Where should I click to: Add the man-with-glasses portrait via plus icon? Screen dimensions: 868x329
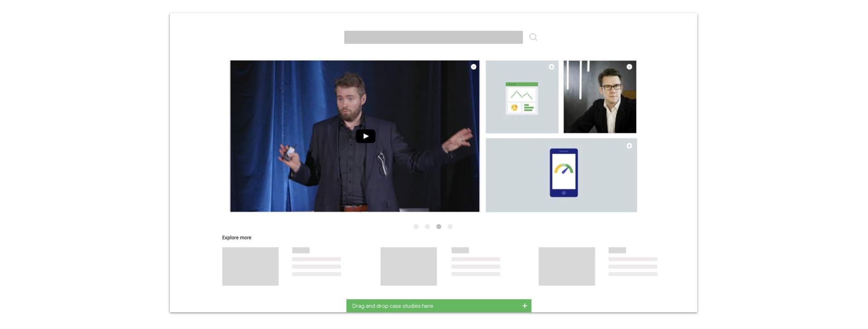[629, 67]
